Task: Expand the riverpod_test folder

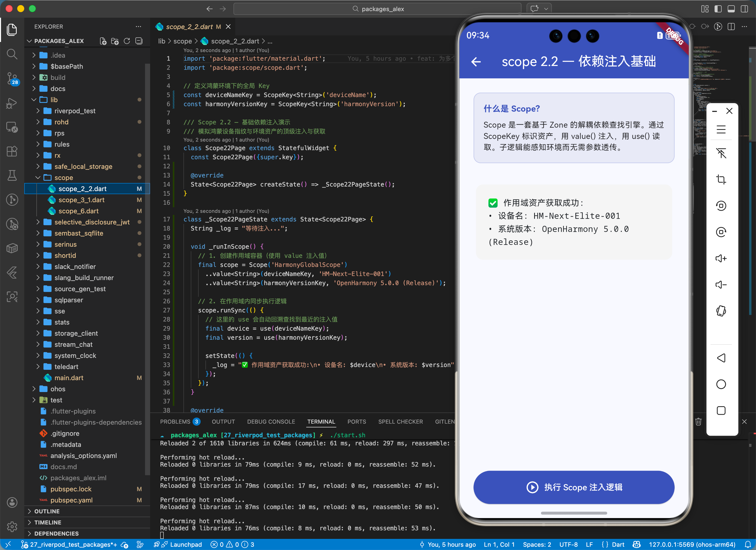Action: tap(75, 111)
